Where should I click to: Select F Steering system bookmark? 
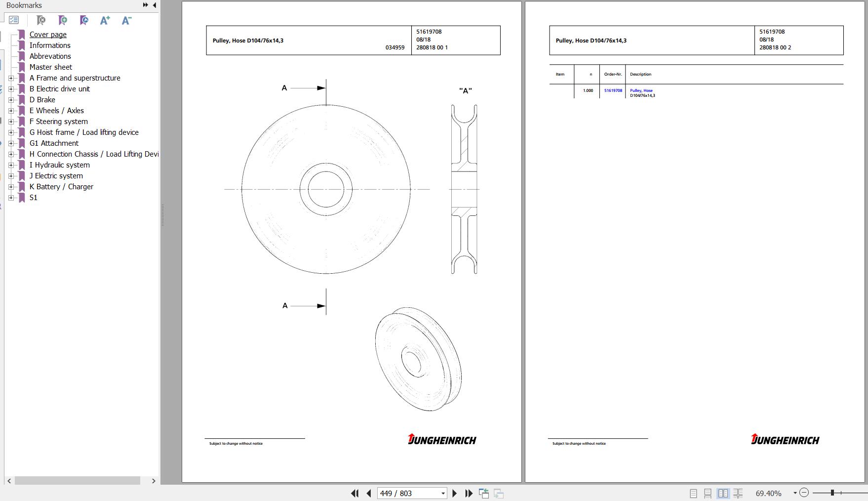[x=58, y=122]
